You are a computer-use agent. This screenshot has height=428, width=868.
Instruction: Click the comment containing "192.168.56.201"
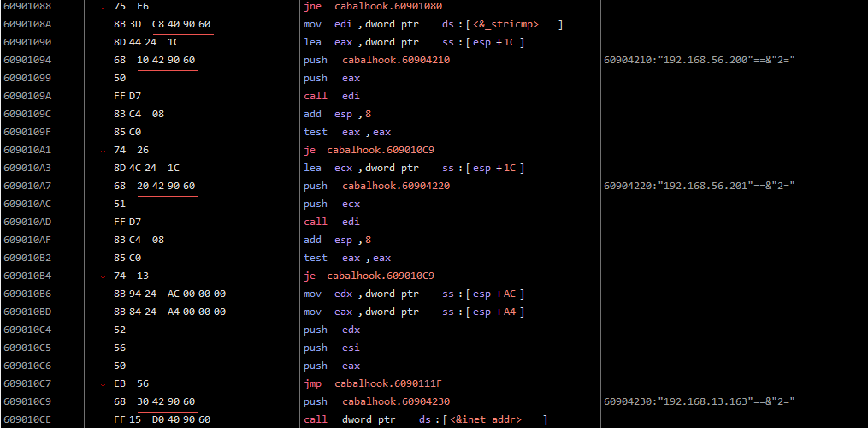[700, 186]
